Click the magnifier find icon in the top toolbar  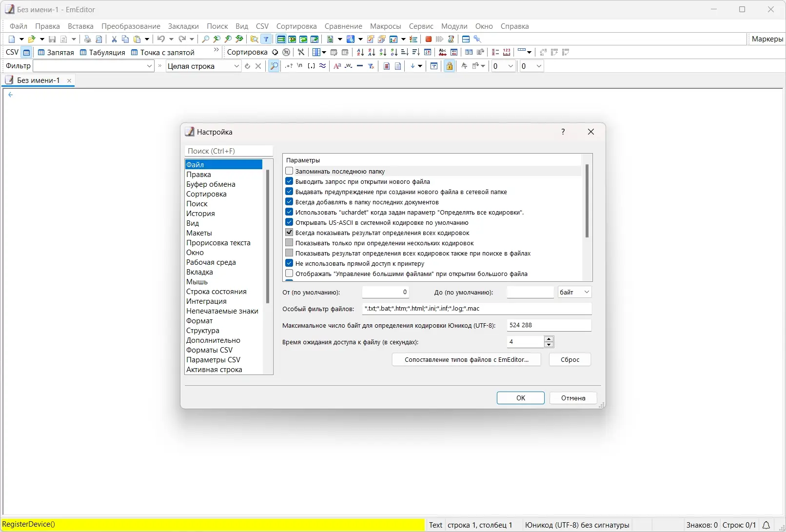206,39
